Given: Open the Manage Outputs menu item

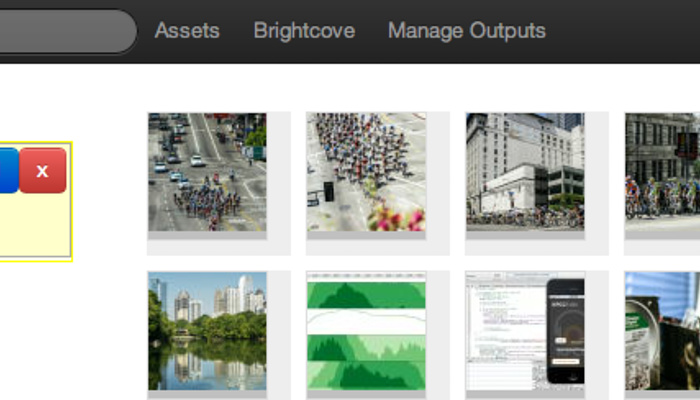Looking at the screenshot, I should (x=467, y=31).
